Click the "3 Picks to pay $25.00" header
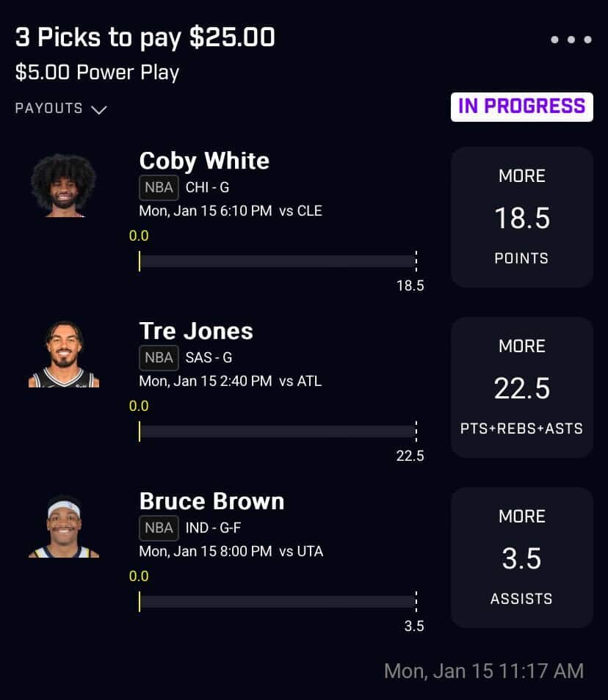Image resolution: width=608 pixels, height=700 pixels. coord(145,38)
